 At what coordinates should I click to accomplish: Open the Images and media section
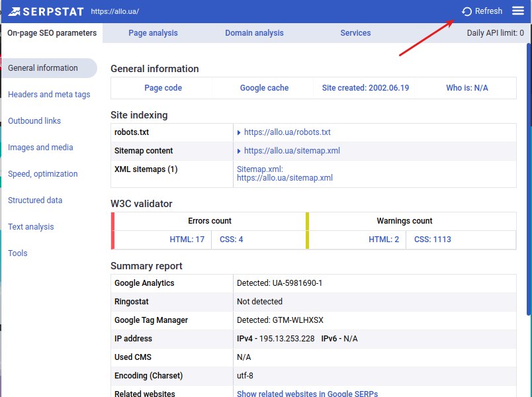click(40, 148)
